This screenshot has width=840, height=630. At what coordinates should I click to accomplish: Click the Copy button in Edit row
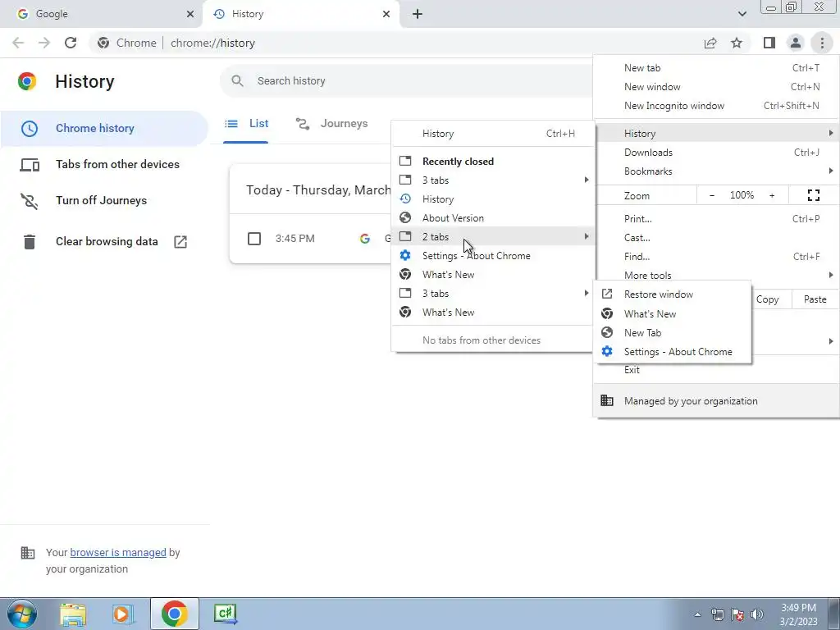767,299
